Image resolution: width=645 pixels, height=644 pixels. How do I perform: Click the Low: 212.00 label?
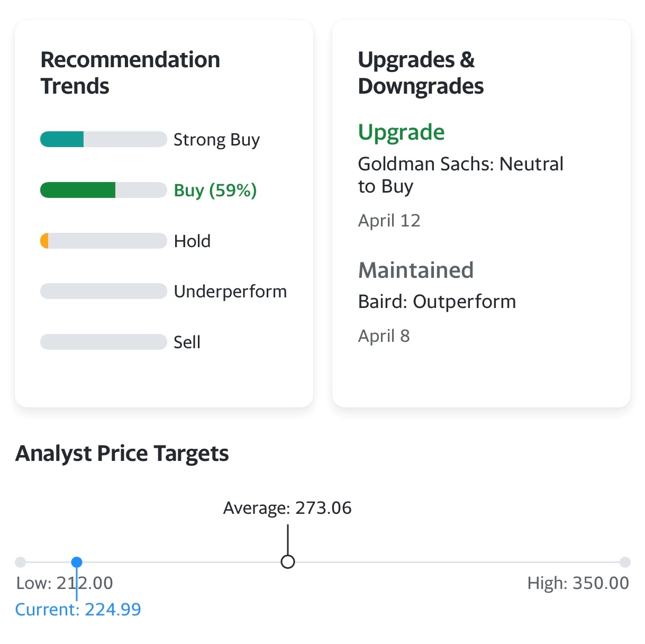(65, 583)
